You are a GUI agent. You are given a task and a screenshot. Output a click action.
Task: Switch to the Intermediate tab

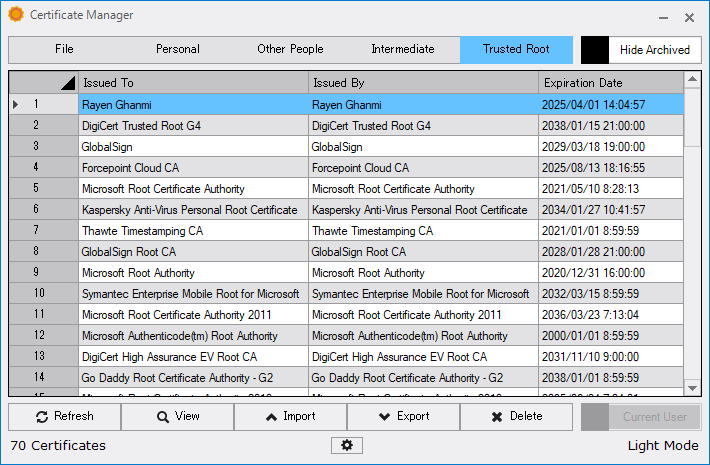pyautogui.click(x=403, y=49)
